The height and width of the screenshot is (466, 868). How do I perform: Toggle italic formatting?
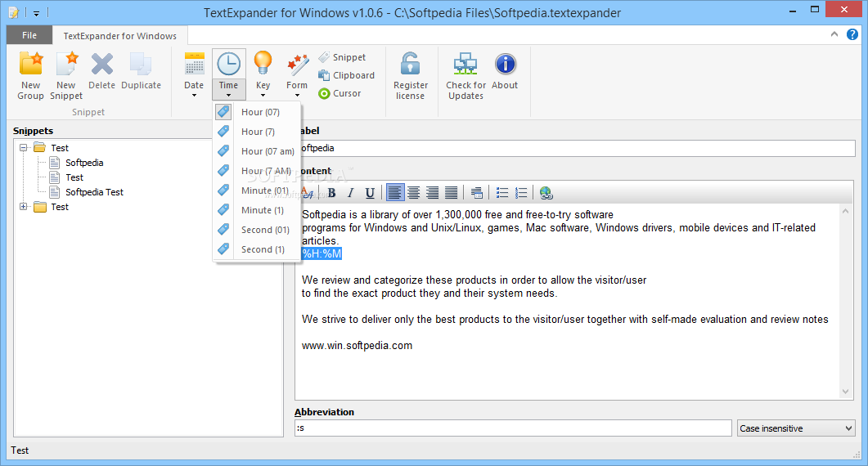coord(350,193)
